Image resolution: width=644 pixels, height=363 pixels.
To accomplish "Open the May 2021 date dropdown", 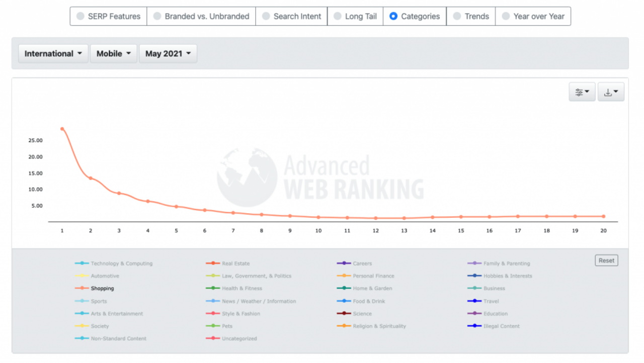I will [x=168, y=54].
